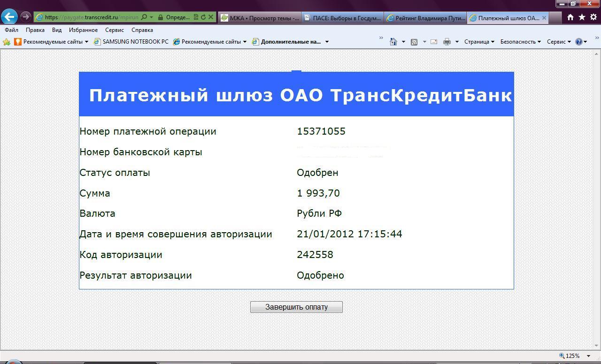
Task: Expand the Страница dropdown menu
Action: click(x=479, y=42)
